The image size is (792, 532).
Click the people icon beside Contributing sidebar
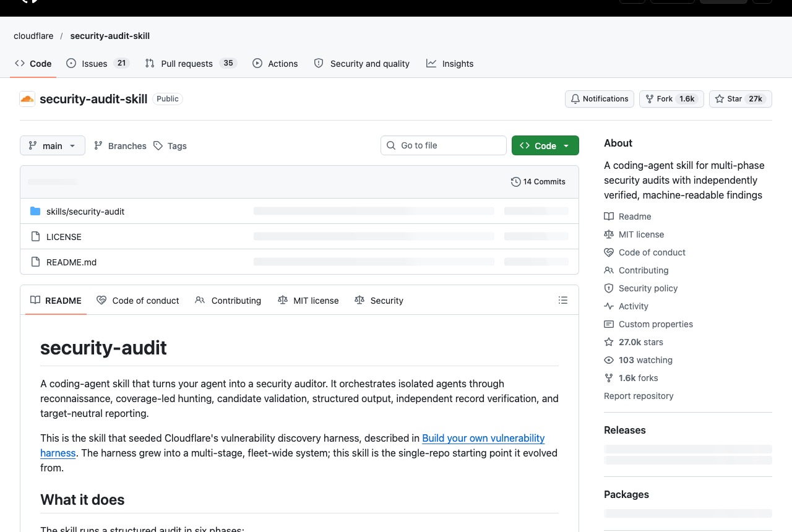(609, 270)
